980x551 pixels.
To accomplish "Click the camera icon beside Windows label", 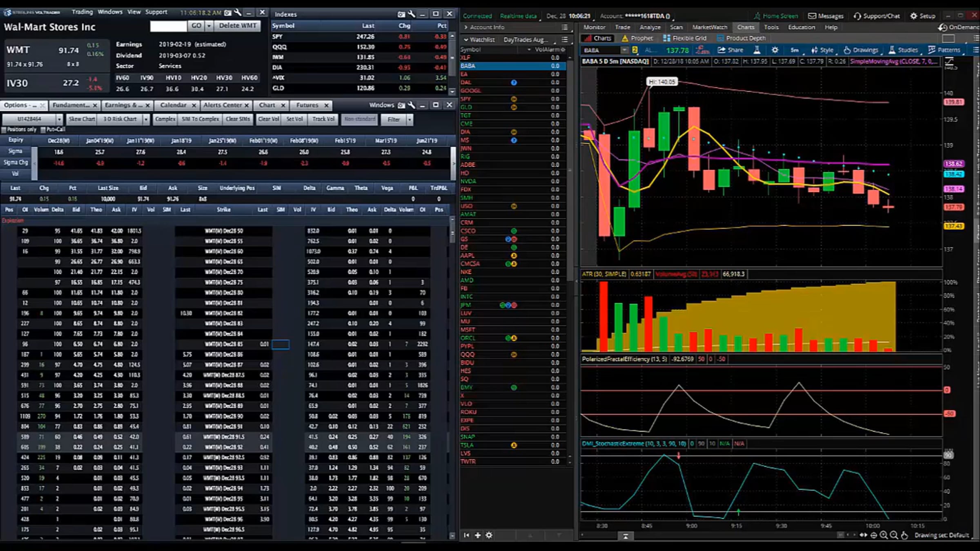I will (401, 105).
